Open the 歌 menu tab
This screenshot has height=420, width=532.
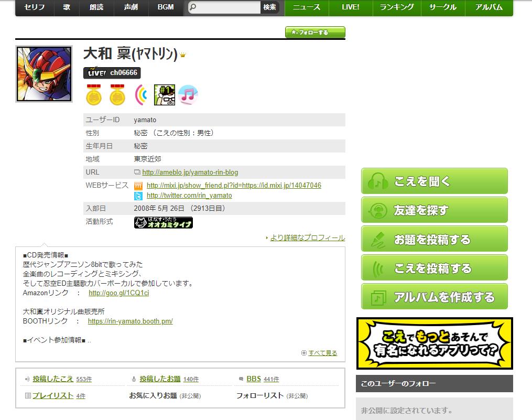[x=67, y=7]
